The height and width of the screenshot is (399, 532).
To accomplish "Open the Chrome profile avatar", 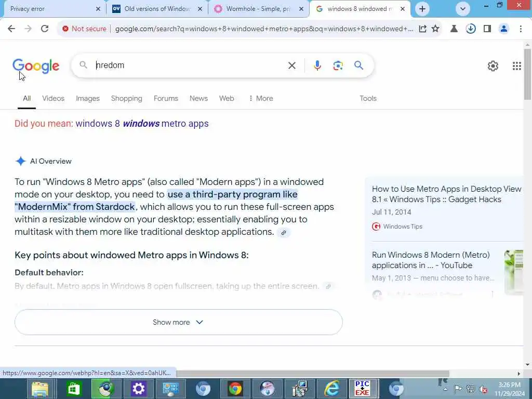I will tap(504, 29).
